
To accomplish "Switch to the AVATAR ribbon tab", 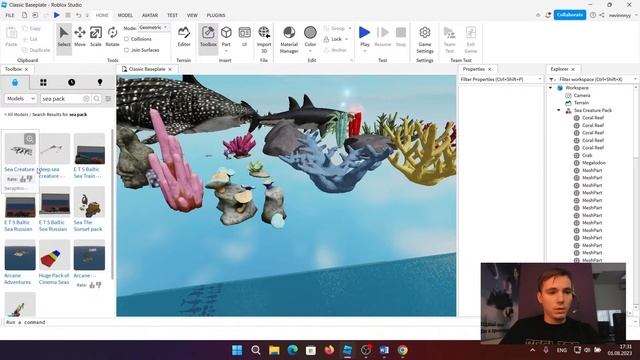I will click(x=150, y=15).
